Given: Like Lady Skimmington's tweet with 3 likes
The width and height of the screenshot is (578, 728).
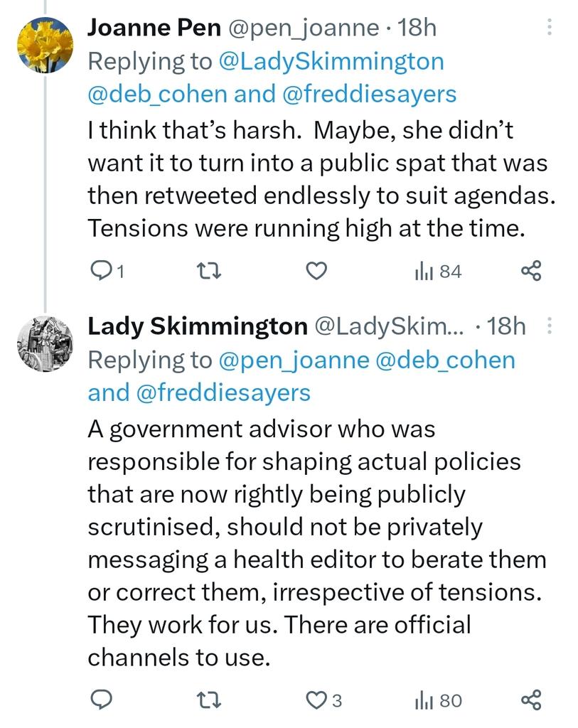Looking at the screenshot, I should [x=323, y=700].
